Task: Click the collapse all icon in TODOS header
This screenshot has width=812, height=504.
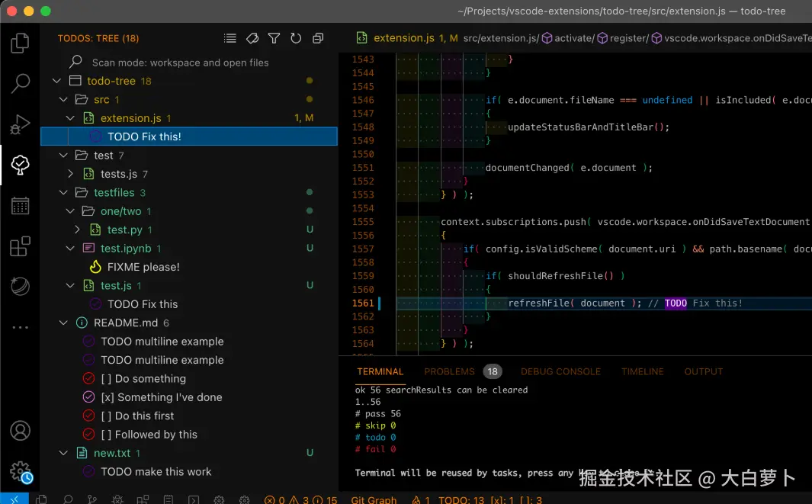Action: coord(318,38)
